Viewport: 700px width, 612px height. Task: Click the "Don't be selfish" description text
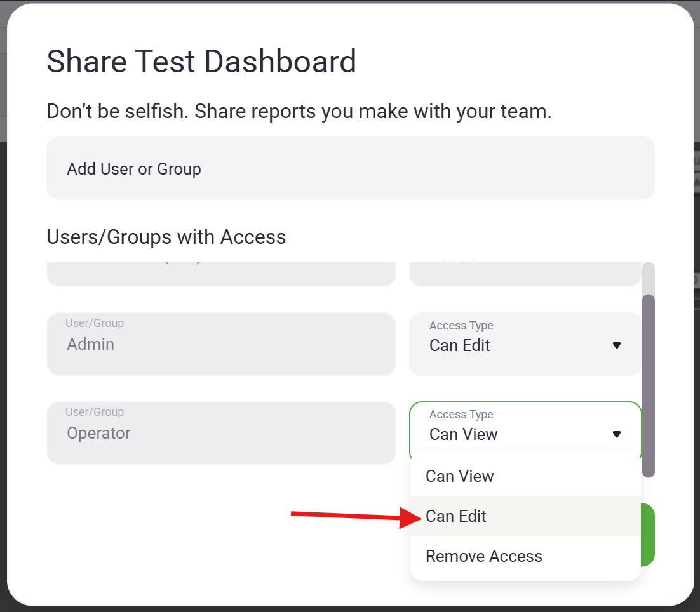click(299, 112)
